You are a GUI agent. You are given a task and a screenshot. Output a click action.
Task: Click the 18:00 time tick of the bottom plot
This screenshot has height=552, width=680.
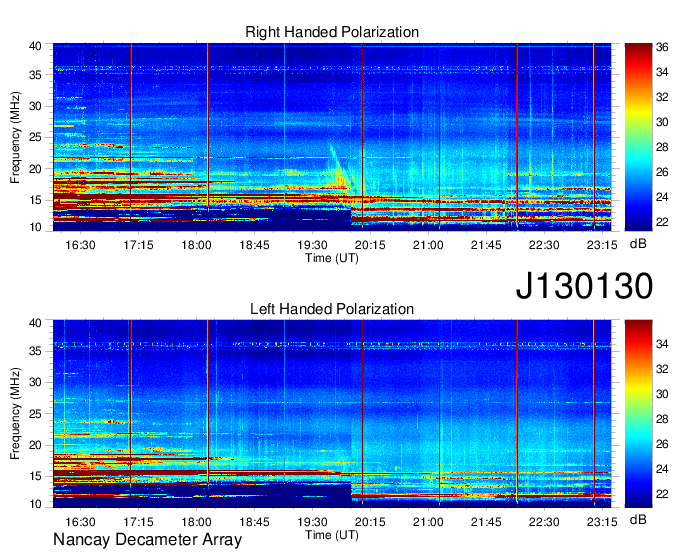pos(196,522)
